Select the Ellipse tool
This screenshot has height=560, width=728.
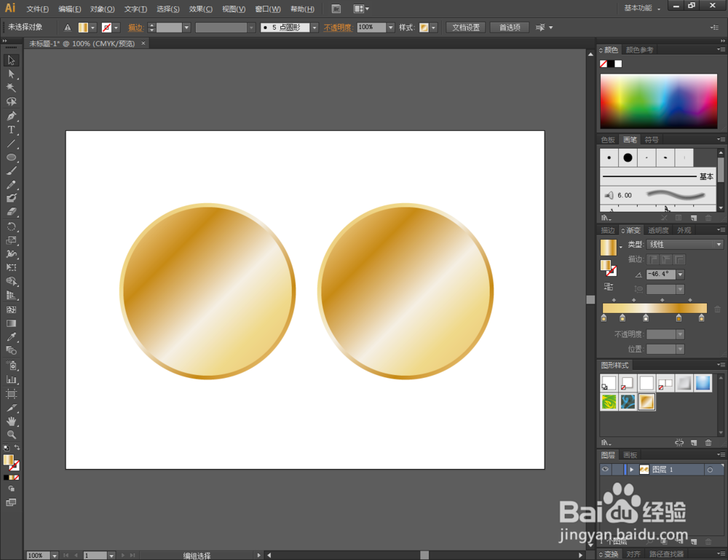pyautogui.click(x=11, y=157)
